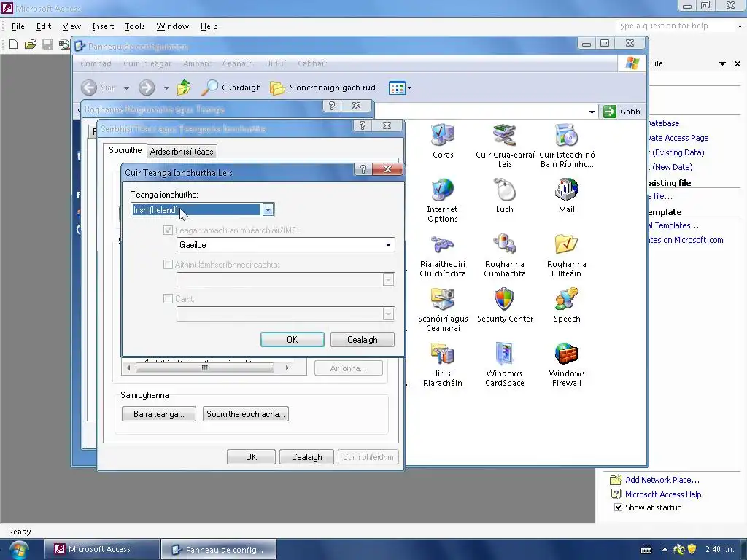
Task: Close the Access task pane with X
Action: pos(737,64)
